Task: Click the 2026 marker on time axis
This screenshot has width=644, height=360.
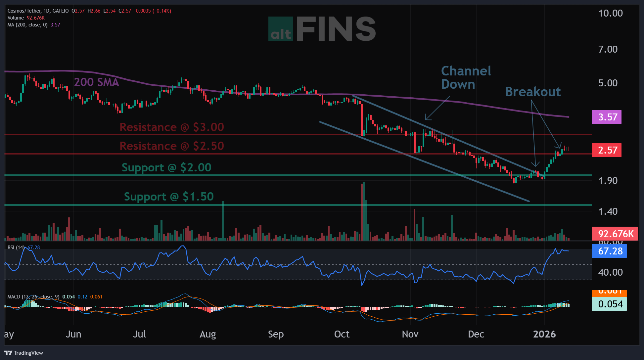Action: coord(544,334)
